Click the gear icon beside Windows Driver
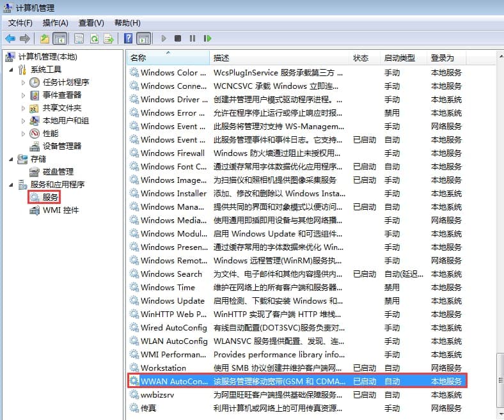 [x=134, y=99]
